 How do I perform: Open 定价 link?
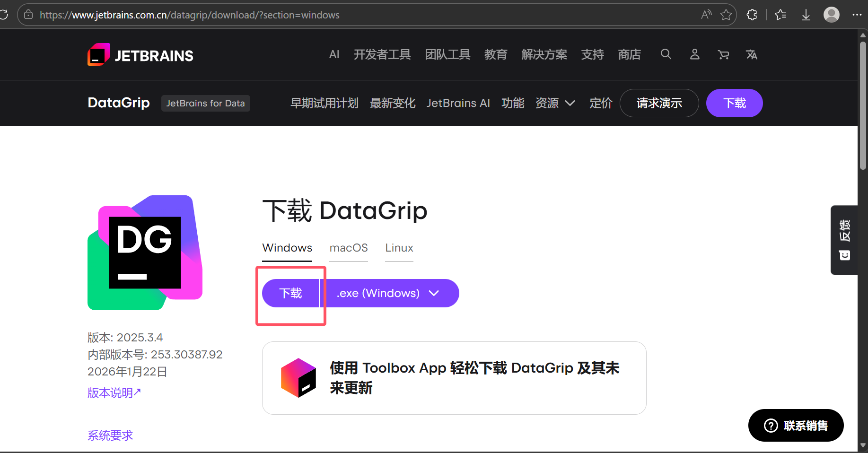pos(601,103)
